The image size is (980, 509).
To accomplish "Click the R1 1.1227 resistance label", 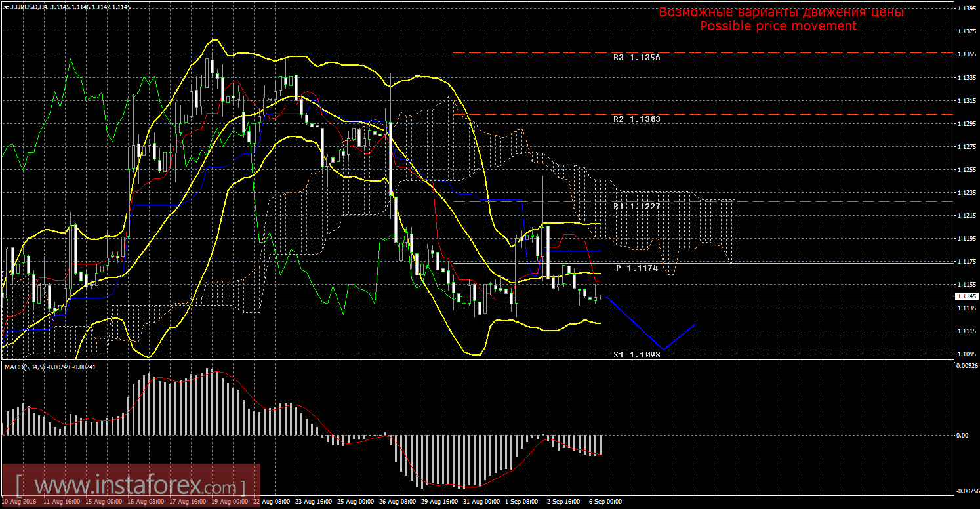I will click(637, 206).
